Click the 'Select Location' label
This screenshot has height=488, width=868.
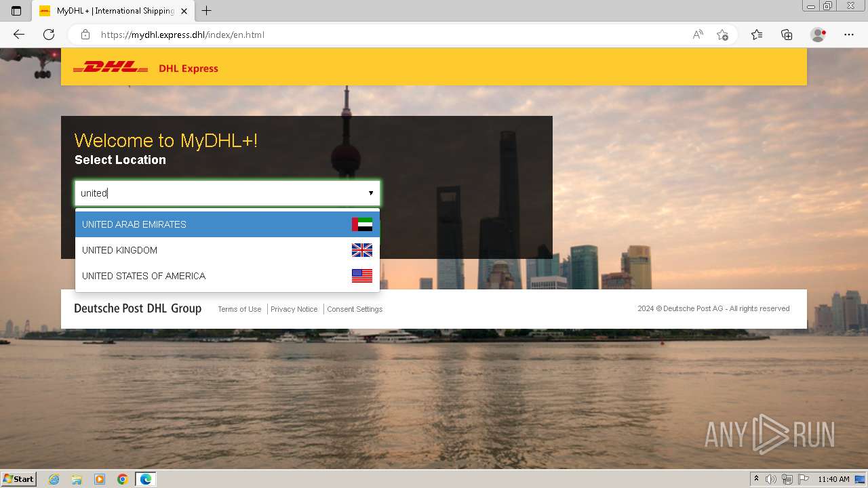pos(120,160)
